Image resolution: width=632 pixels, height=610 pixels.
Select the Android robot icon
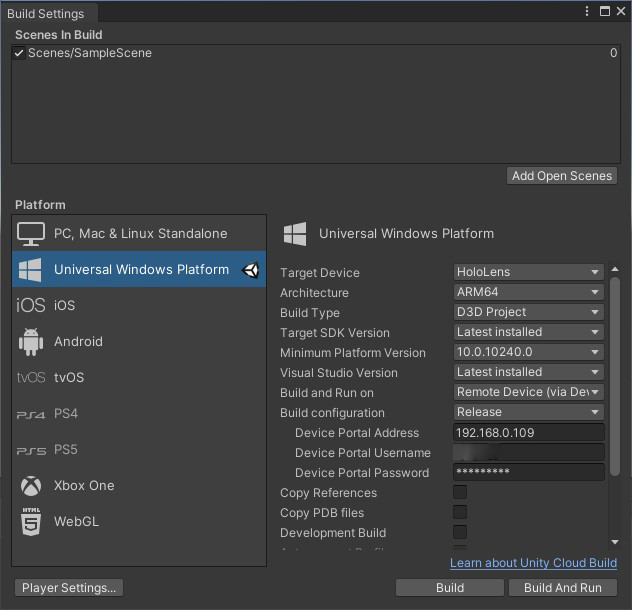coord(31,342)
